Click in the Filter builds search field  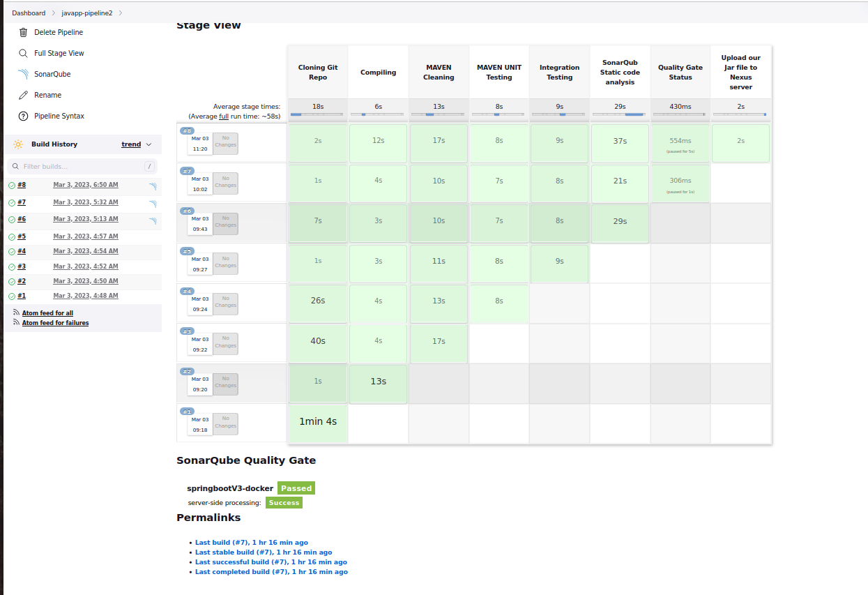84,167
